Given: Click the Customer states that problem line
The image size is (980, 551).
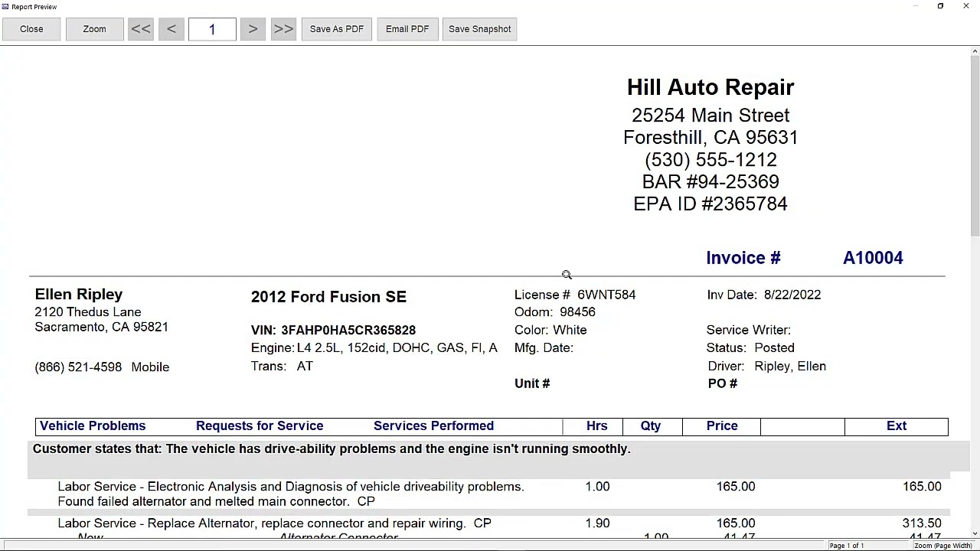Looking at the screenshot, I should coord(332,449).
